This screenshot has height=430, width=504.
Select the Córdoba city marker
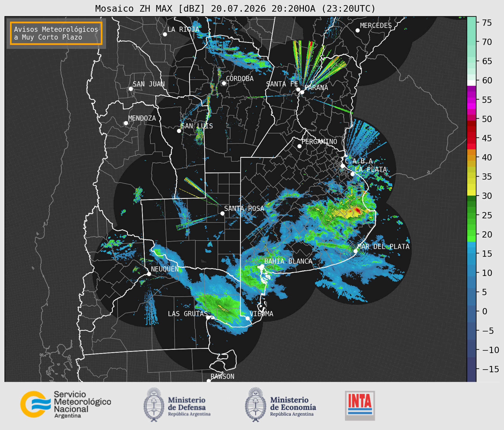[224, 83]
